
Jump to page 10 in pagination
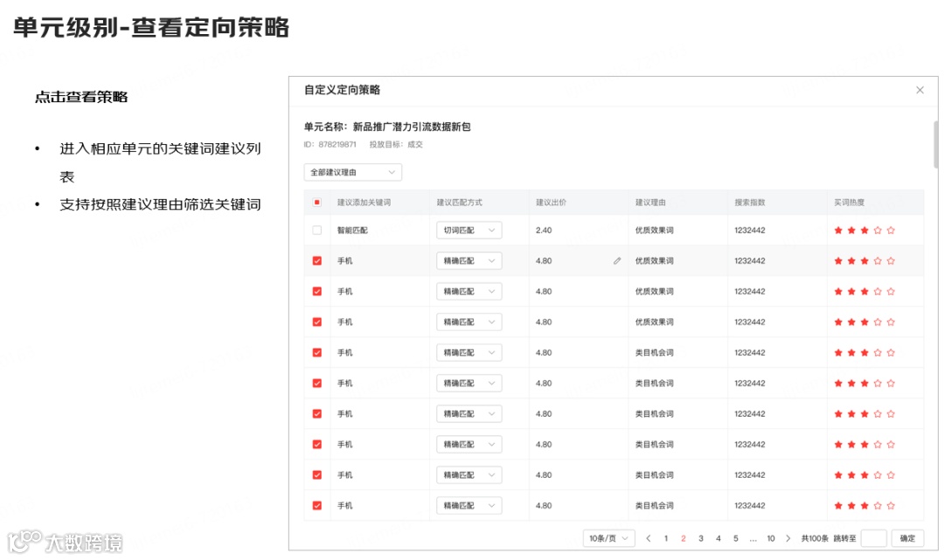point(771,538)
